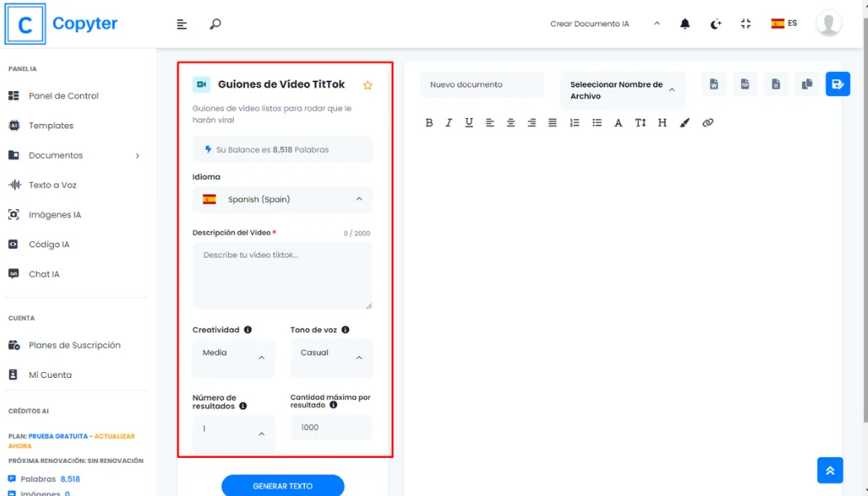
Task: Click the Actualizar Ahora upgrade link
Action: coord(113,436)
